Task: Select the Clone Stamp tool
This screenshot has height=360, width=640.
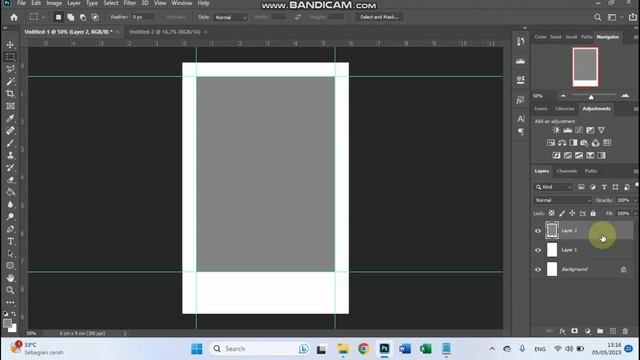Action: (10, 155)
